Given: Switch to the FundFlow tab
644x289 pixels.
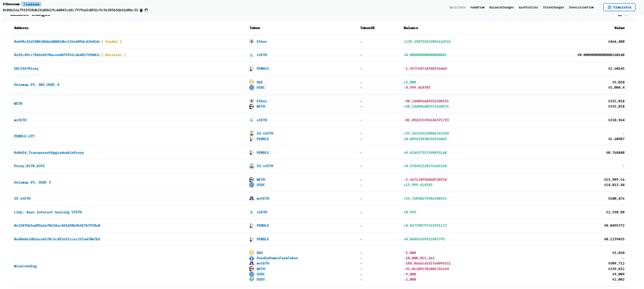Looking at the screenshot, I should coord(477,7).
